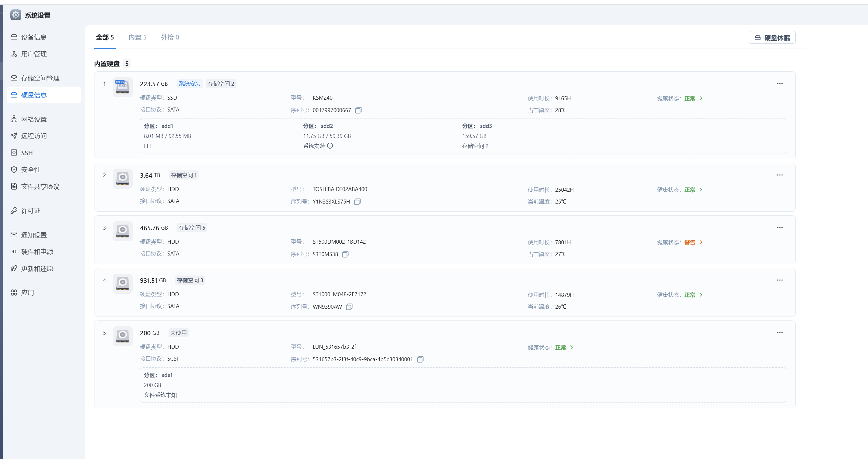Copy serial number S3T0MS38

pos(345,254)
